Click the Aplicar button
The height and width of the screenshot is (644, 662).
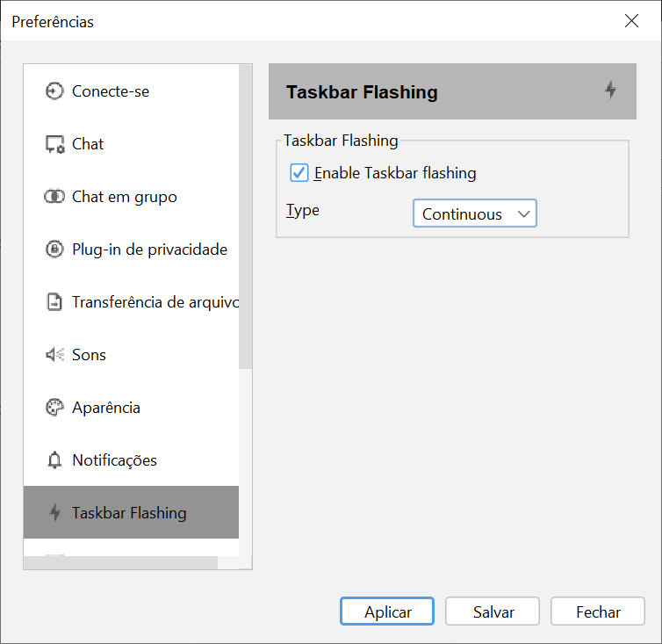(x=387, y=611)
